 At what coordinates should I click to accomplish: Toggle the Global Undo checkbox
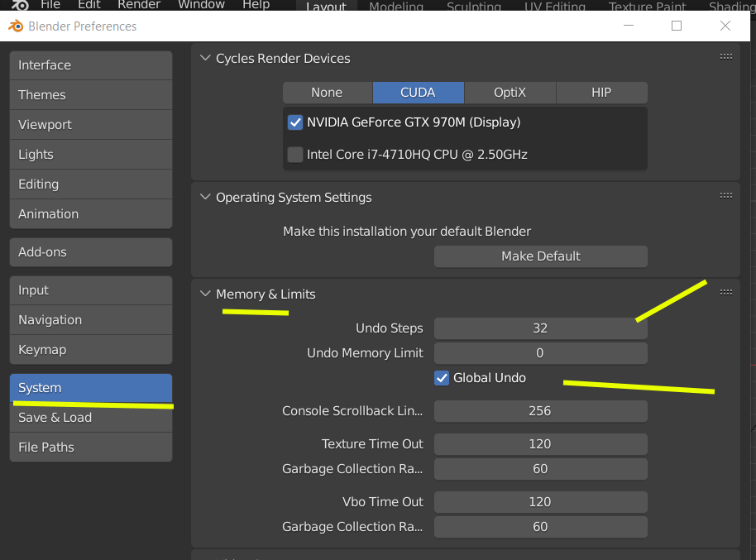[x=442, y=378]
